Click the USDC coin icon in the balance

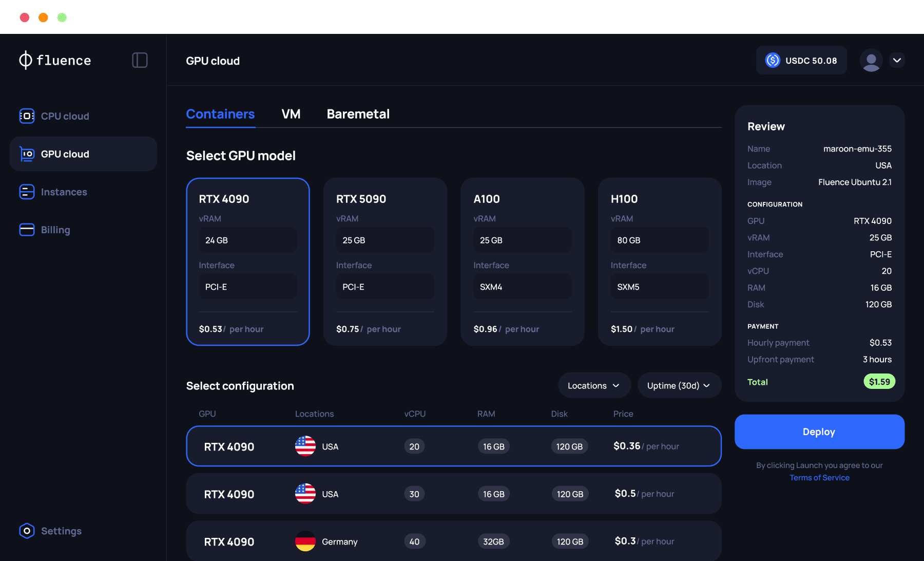(772, 60)
